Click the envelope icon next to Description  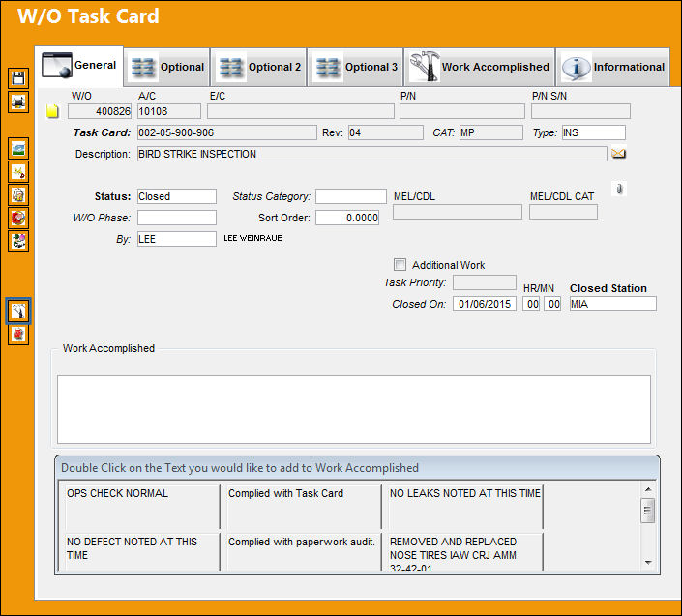coord(618,153)
